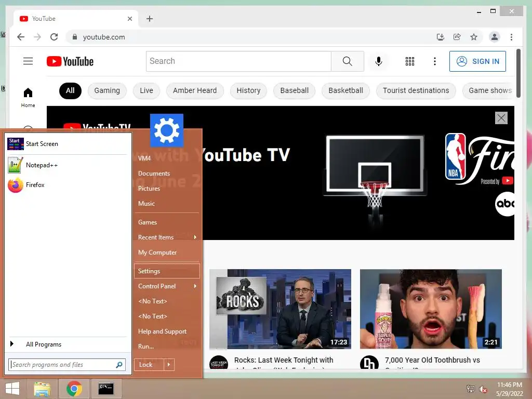This screenshot has width=532, height=399.
Task: Click the search icon in Start menu search box
Action: (x=119, y=365)
